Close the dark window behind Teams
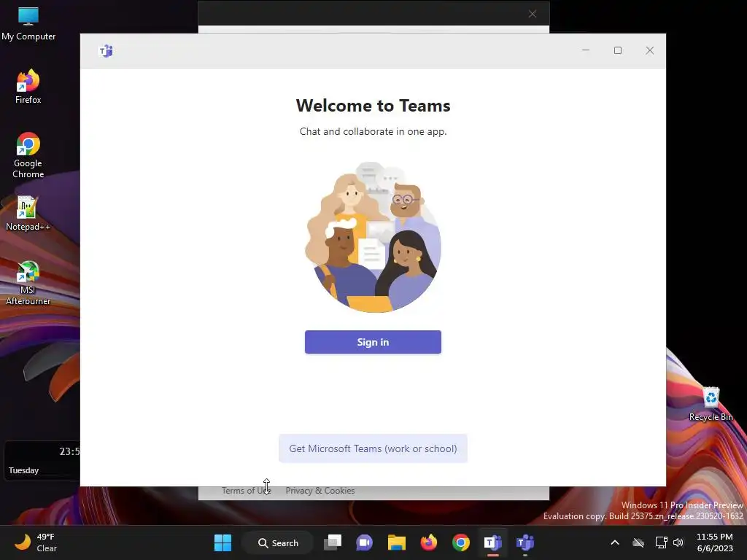This screenshot has width=747, height=560. 533,14
